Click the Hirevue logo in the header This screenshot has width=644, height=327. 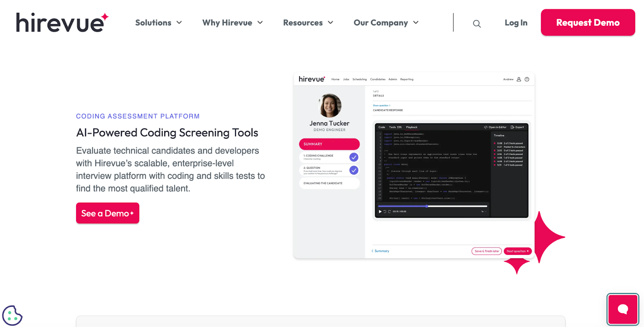(62, 23)
